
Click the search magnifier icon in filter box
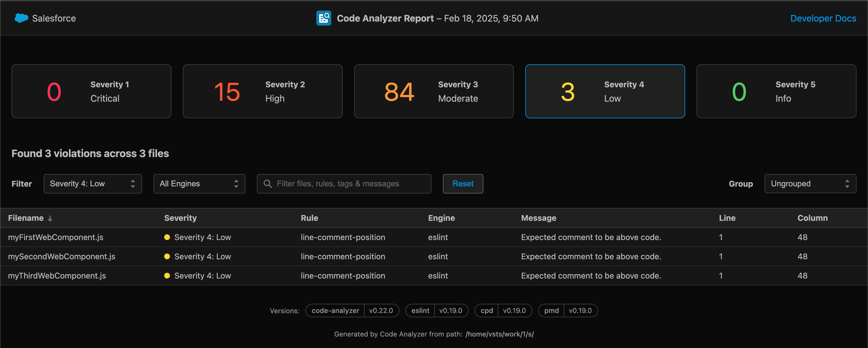tap(268, 184)
